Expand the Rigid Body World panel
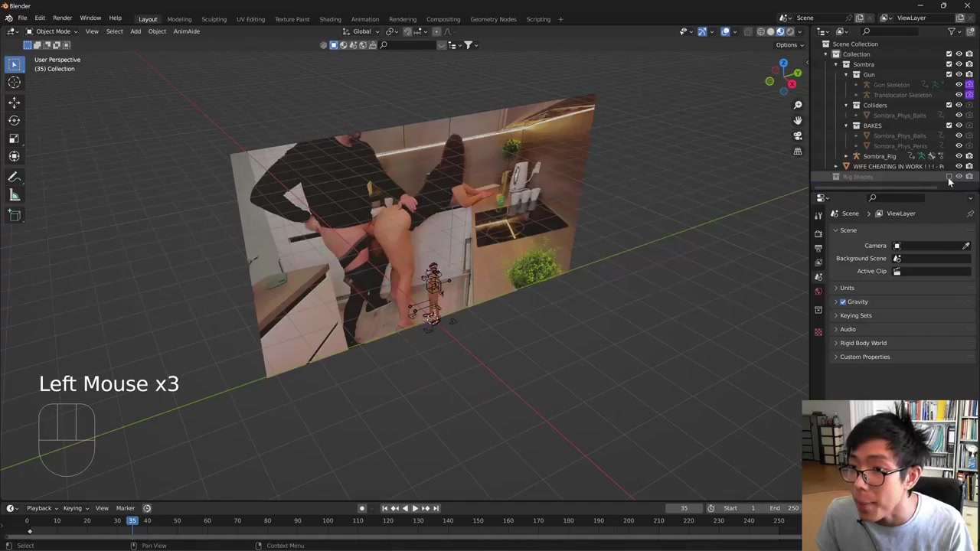 (x=863, y=343)
